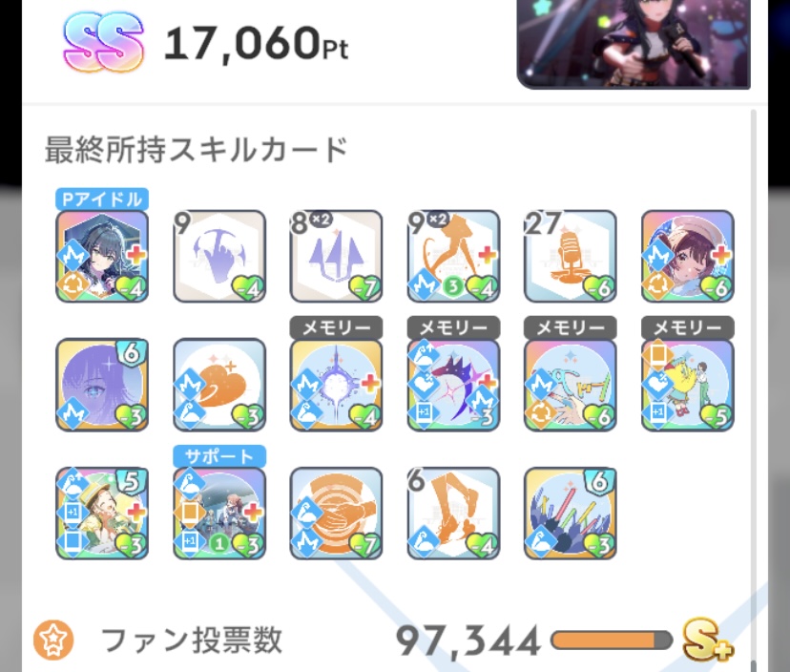
Task: Tap the メモリー hands writing card
Action: [571, 385]
